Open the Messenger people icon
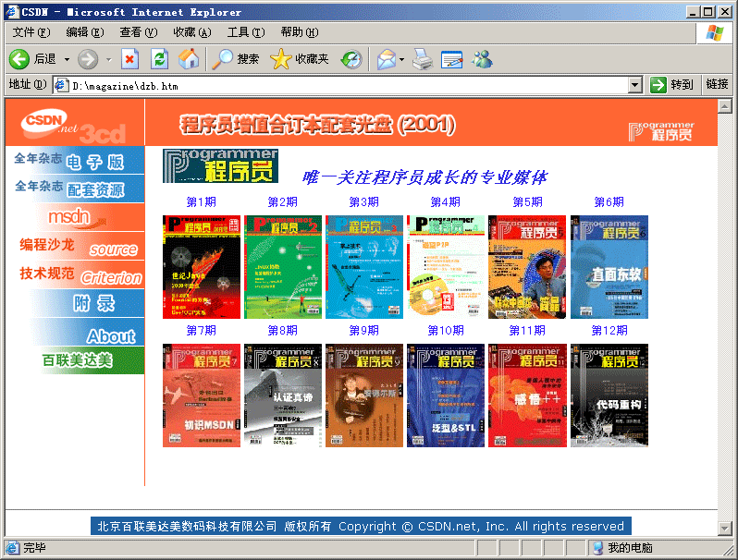The width and height of the screenshot is (738, 560). click(x=482, y=59)
